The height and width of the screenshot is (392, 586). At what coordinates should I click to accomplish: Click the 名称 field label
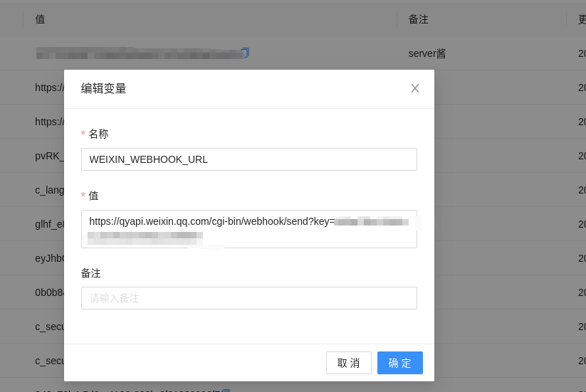click(x=98, y=134)
